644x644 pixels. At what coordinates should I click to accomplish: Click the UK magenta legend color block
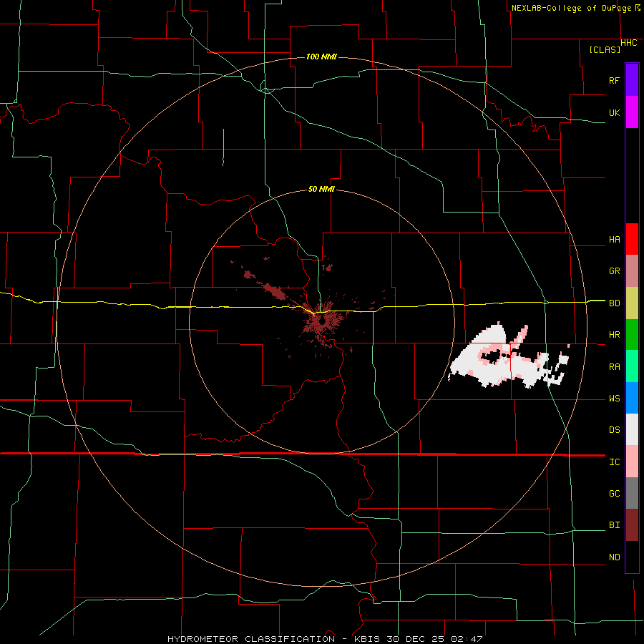tap(632, 112)
